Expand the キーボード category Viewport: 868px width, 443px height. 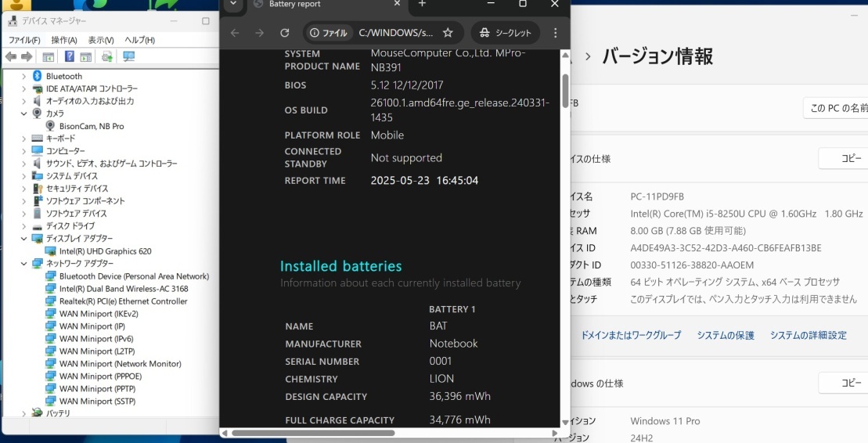[23, 139]
